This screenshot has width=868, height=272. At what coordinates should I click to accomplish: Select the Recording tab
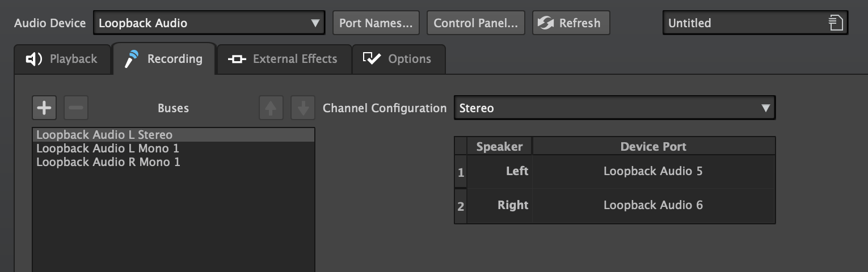click(x=164, y=59)
